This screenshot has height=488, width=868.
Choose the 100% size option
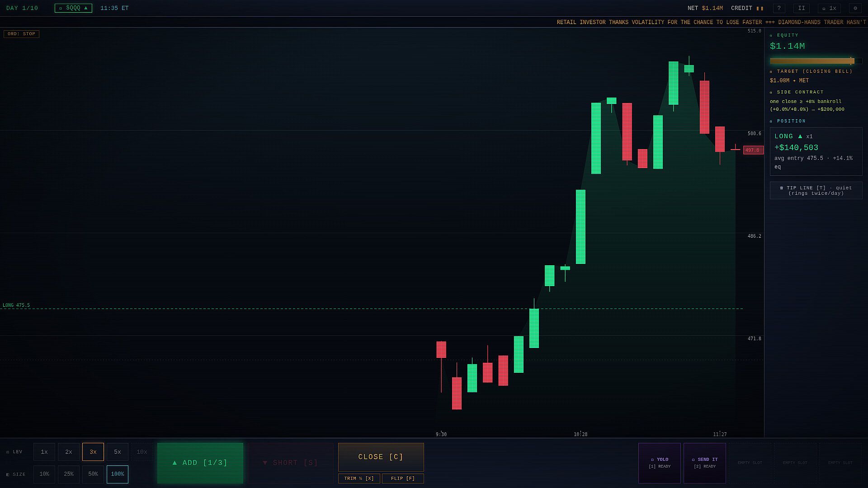[x=118, y=474]
